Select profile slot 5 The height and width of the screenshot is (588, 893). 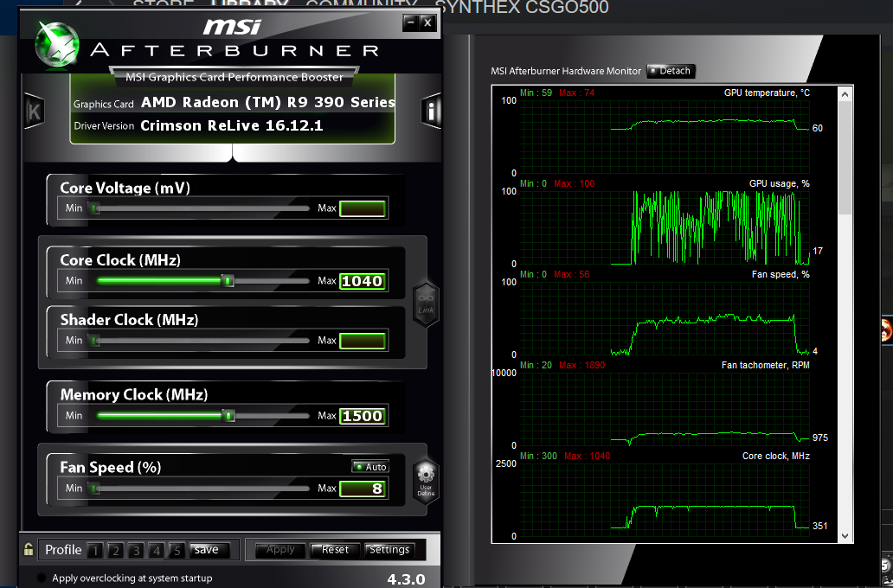coord(177,551)
